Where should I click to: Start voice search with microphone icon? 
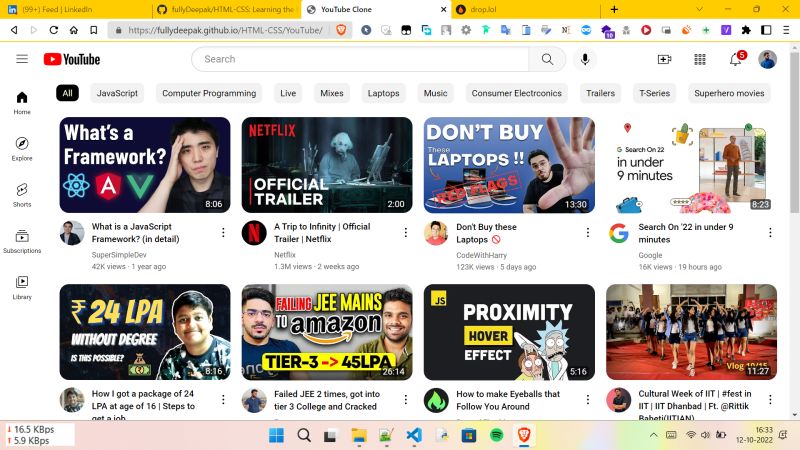click(585, 59)
